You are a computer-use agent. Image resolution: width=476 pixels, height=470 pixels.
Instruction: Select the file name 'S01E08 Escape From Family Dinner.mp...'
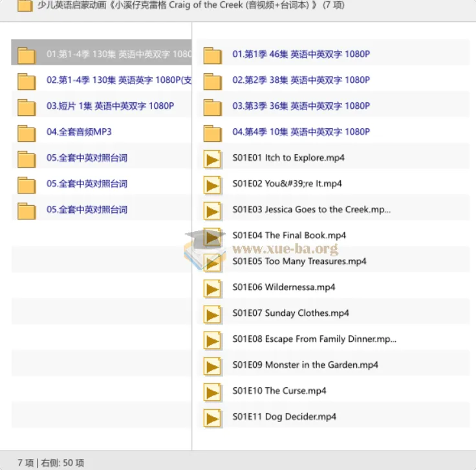(314, 339)
